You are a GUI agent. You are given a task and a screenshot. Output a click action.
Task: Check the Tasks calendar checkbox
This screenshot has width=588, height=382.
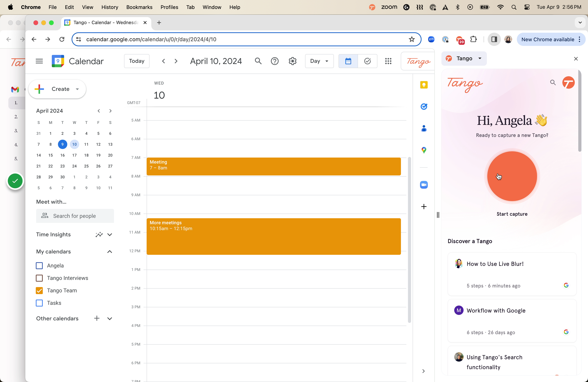click(39, 303)
